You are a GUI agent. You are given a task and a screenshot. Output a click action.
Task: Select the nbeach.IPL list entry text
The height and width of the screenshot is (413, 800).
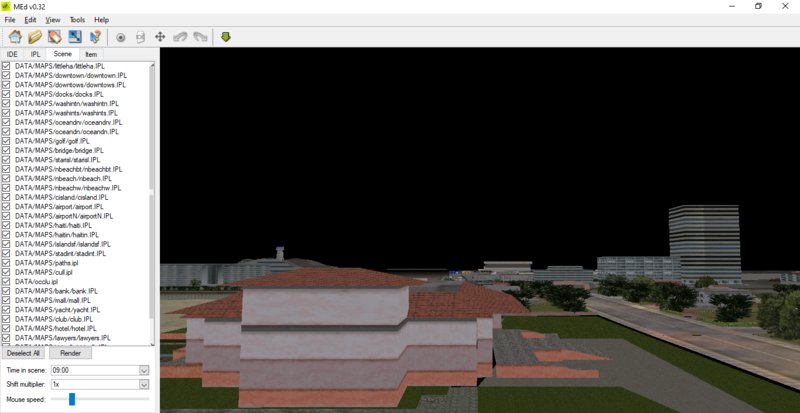(63, 179)
